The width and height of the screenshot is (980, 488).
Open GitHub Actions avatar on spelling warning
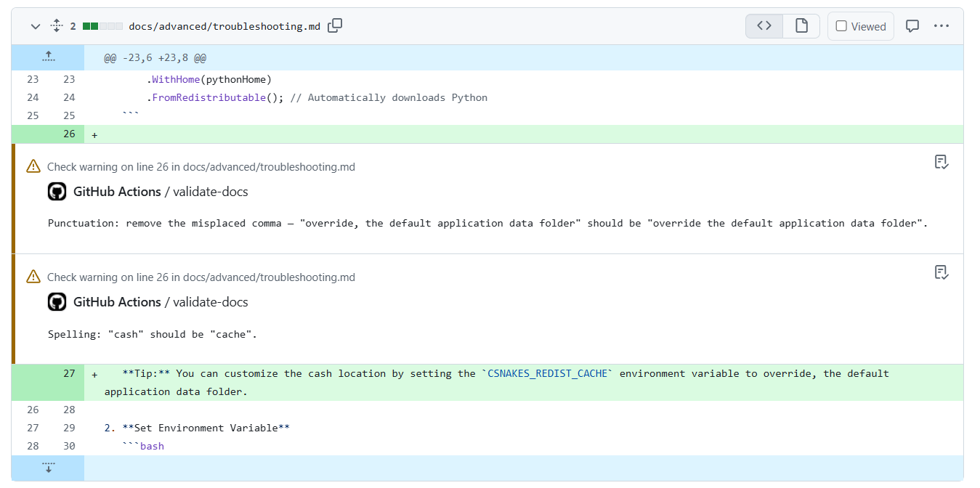(x=57, y=302)
